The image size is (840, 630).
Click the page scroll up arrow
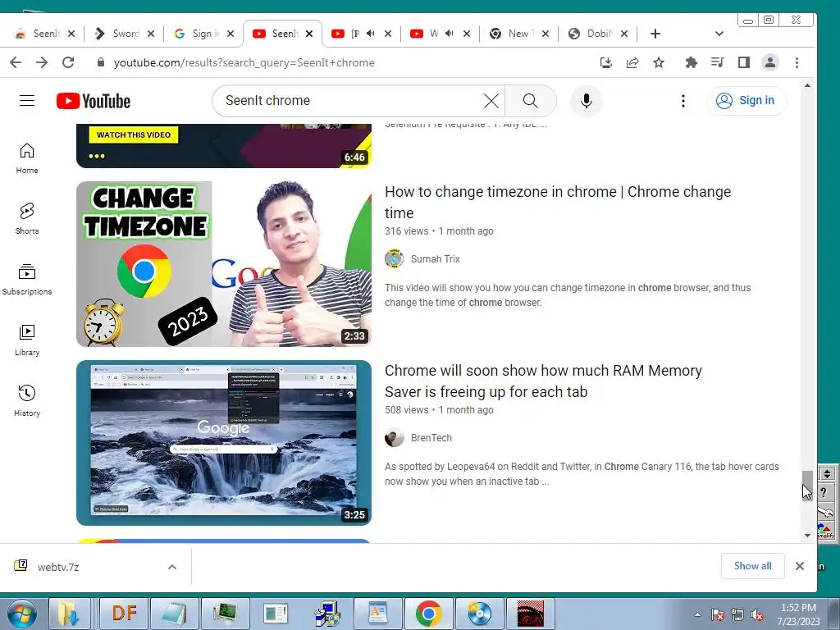807,85
